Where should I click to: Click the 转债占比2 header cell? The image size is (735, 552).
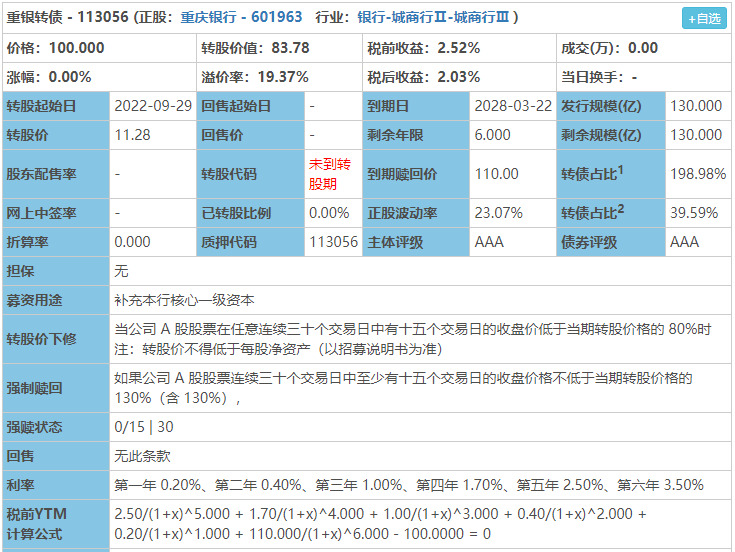point(611,213)
